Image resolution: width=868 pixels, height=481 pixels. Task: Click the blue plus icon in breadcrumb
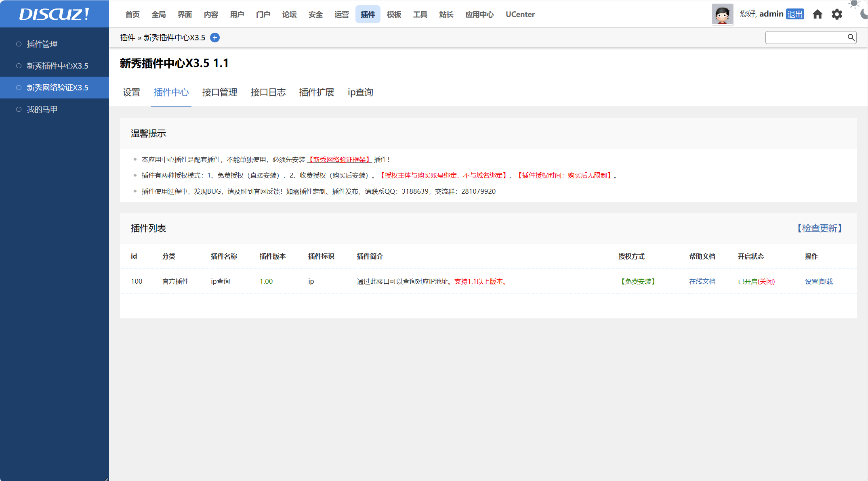coord(215,38)
